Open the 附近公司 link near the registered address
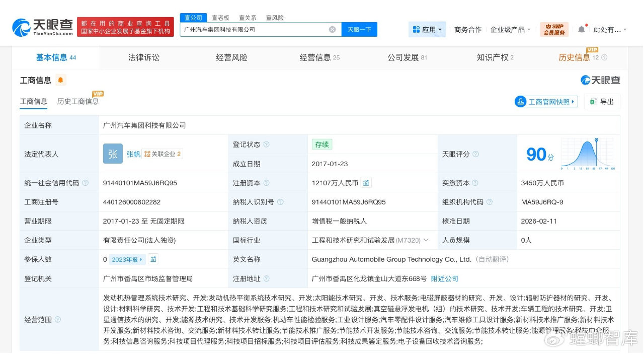The image size is (644, 362). pos(444,278)
